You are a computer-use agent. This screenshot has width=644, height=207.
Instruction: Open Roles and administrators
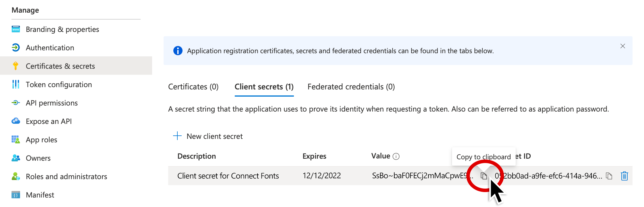(x=66, y=177)
